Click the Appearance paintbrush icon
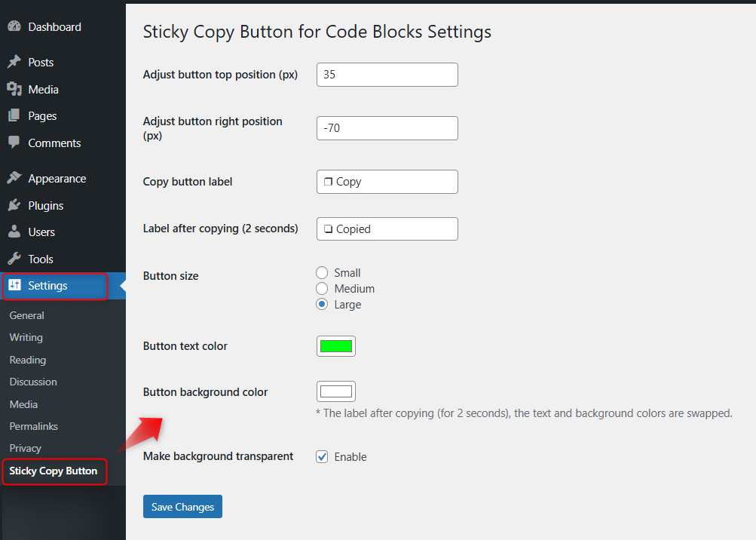The image size is (756, 540). tap(14, 179)
